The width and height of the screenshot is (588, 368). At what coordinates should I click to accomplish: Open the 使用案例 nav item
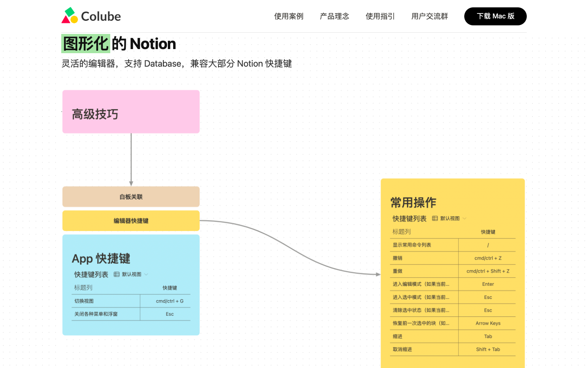click(x=289, y=16)
